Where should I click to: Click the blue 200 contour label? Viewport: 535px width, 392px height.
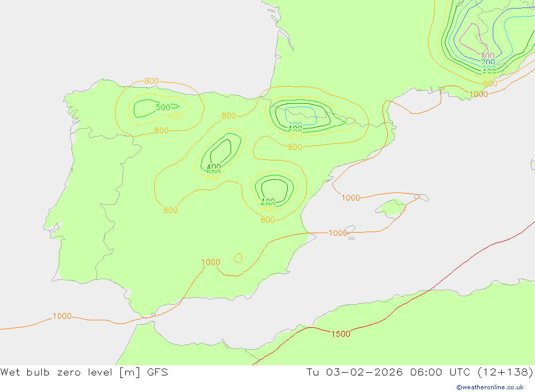(x=488, y=62)
